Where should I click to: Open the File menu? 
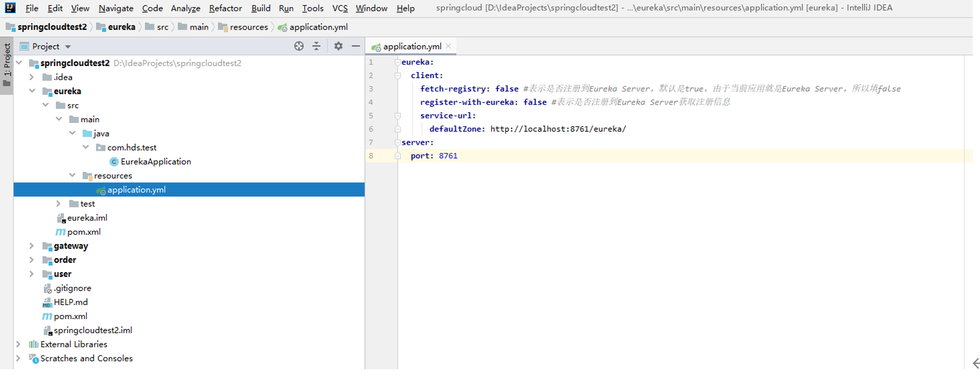tap(32, 8)
